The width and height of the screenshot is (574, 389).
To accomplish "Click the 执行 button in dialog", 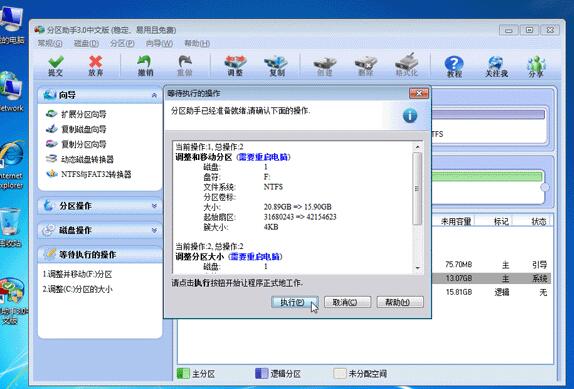I will (x=295, y=302).
